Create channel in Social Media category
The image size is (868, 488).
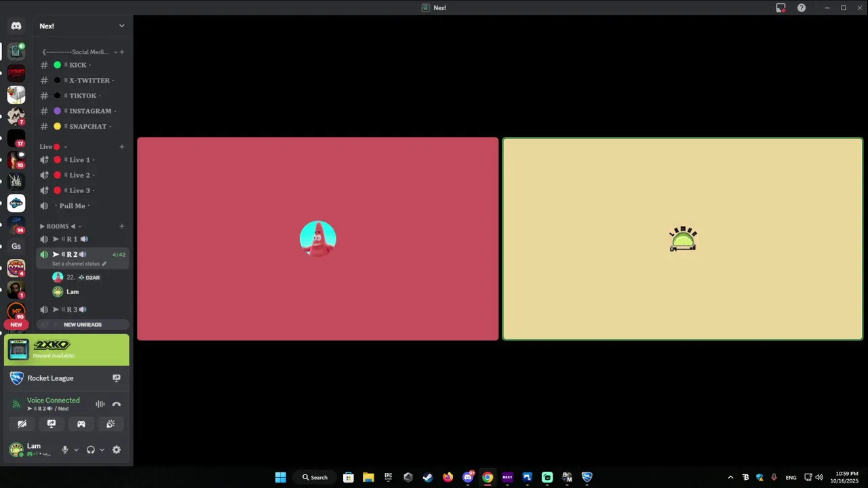pyautogui.click(x=122, y=52)
